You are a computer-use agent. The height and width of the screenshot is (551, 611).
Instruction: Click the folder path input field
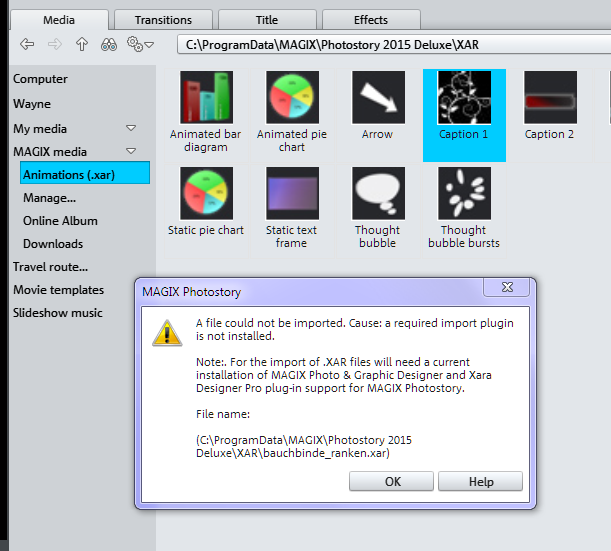tap(394, 44)
